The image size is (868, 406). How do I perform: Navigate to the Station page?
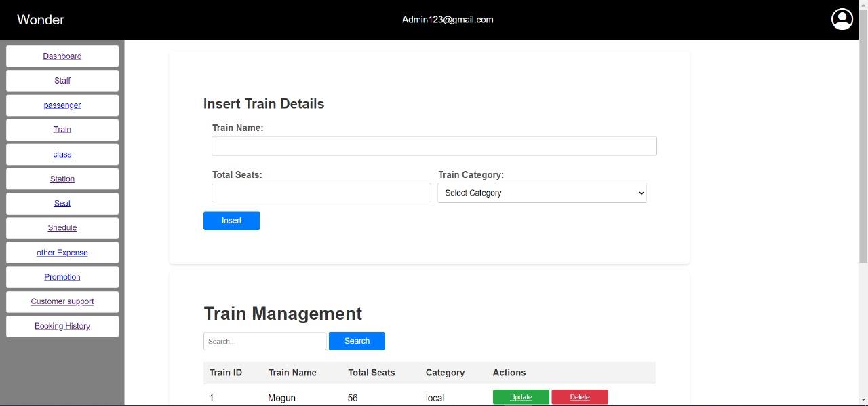click(x=62, y=179)
